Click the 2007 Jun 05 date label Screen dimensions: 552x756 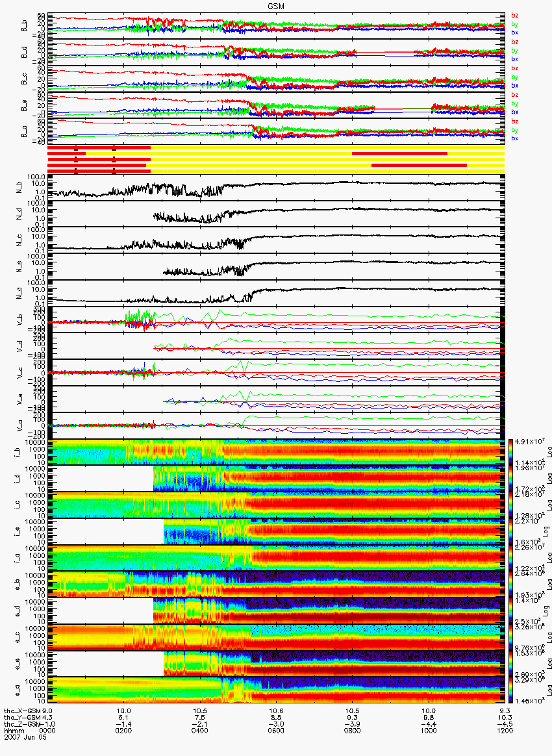point(25,737)
